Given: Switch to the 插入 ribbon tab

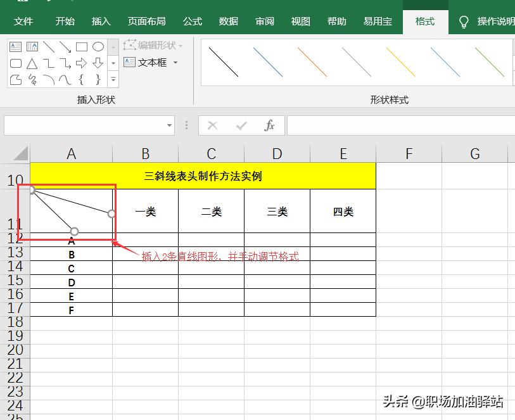Looking at the screenshot, I should [x=101, y=21].
